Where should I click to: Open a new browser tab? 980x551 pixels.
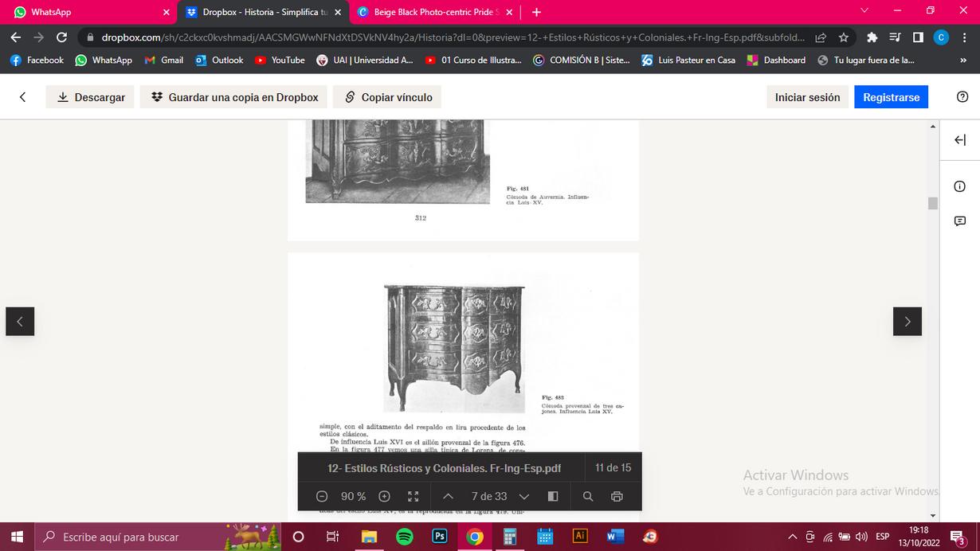tap(536, 12)
